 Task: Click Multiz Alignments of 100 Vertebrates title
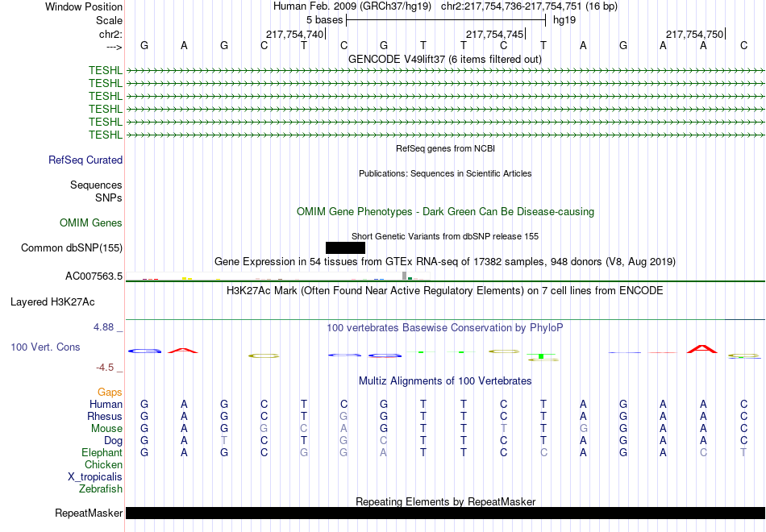445,380
